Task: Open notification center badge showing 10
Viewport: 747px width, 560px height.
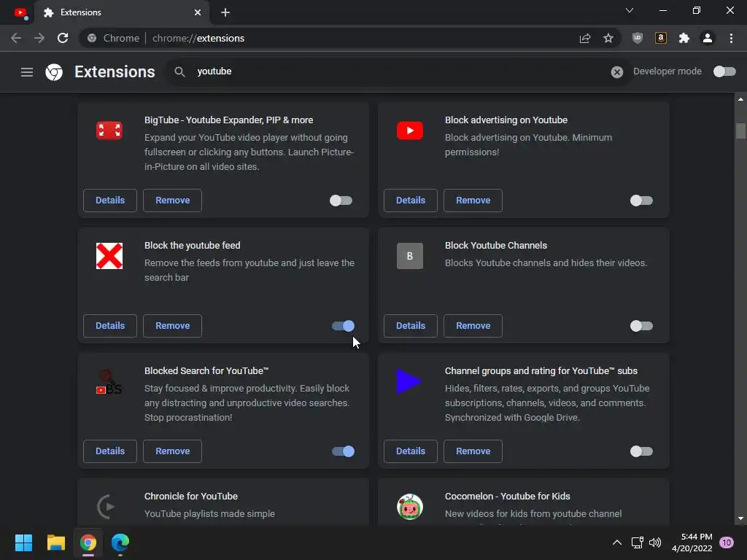Action: 726,542
